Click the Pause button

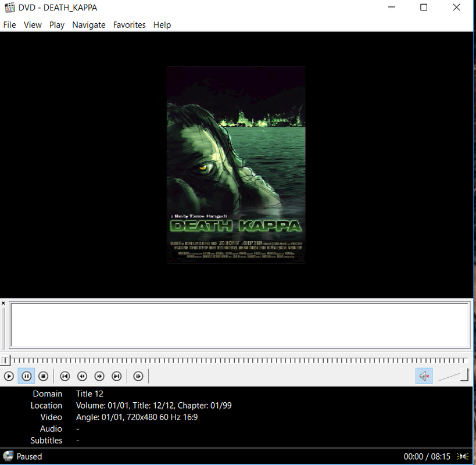tap(26, 376)
